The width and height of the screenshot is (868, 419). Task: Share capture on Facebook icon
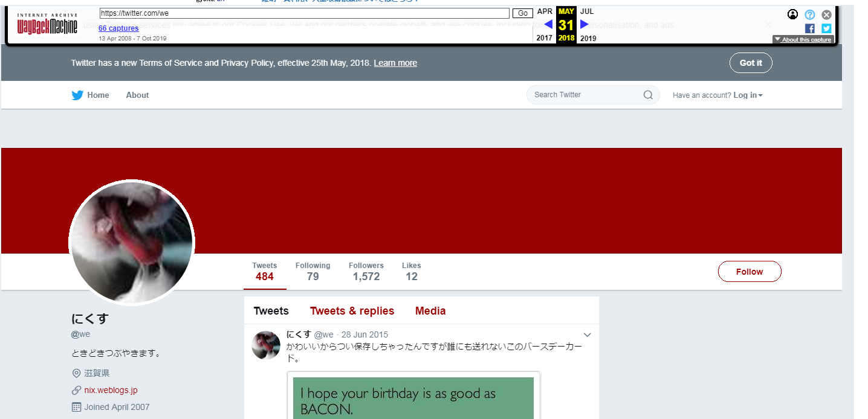(x=810, y=28)
